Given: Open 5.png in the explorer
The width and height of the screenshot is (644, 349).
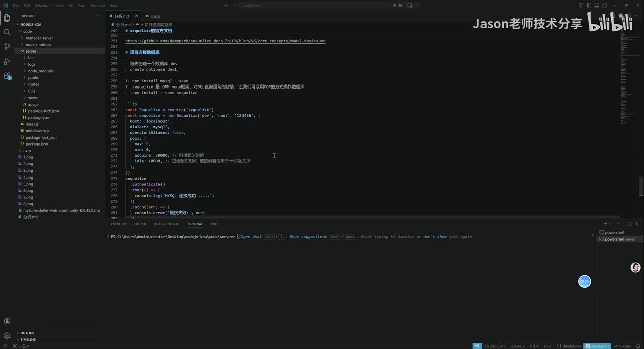Looking at the screenshot, I should [x=59, y=184].
